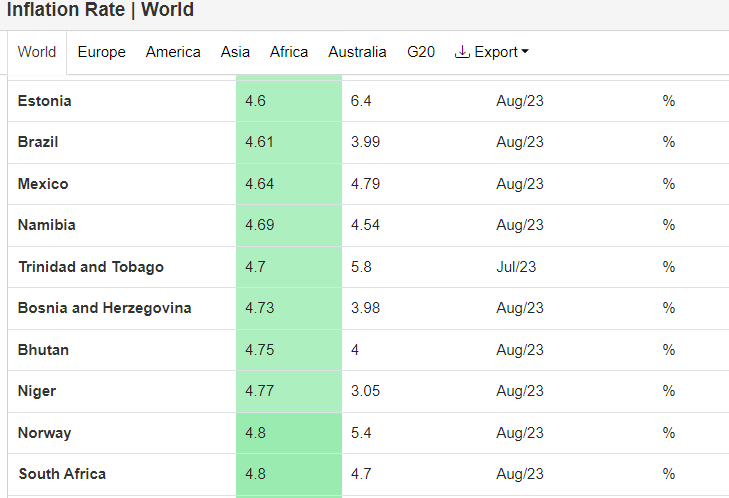Expand the Export dropdown caret
Viewport: 729px width, 498px height.
click(x=525, y=51)
